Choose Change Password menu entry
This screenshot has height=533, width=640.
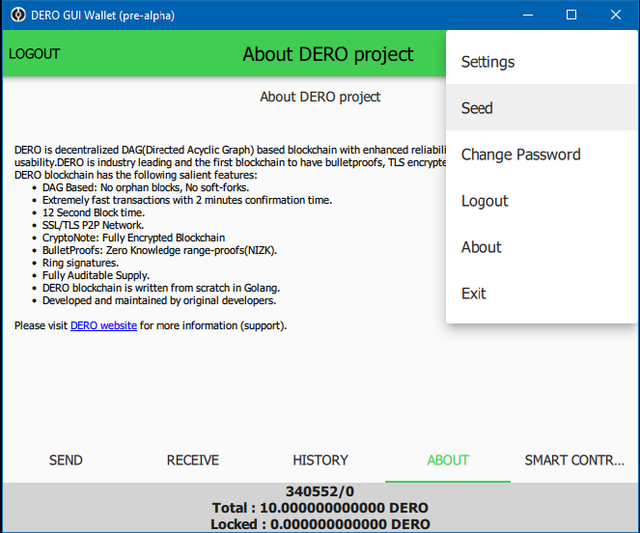542,154
